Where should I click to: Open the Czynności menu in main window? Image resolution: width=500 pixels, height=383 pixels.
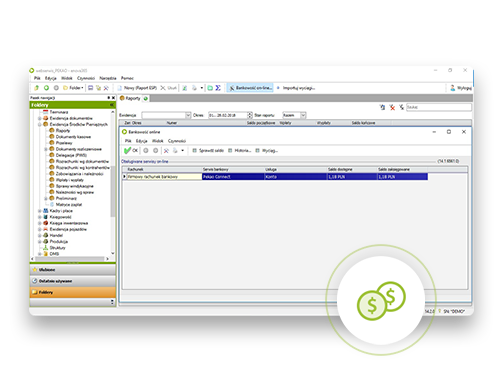86,78
